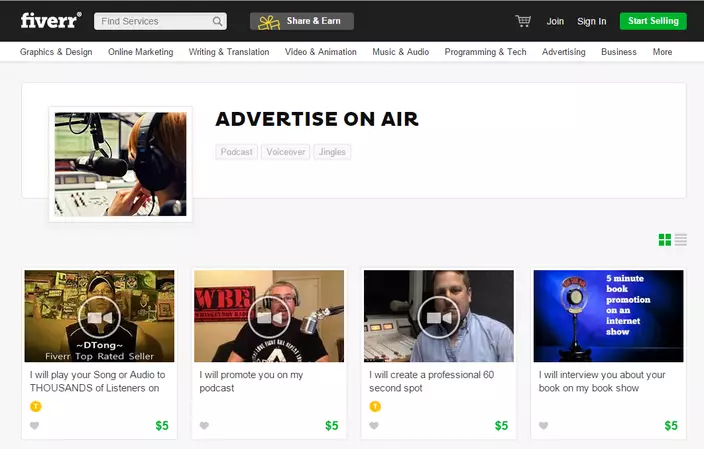The image size is (704, 449).
Task: Expand the More categories menu
Action: (x=662, y=52)
